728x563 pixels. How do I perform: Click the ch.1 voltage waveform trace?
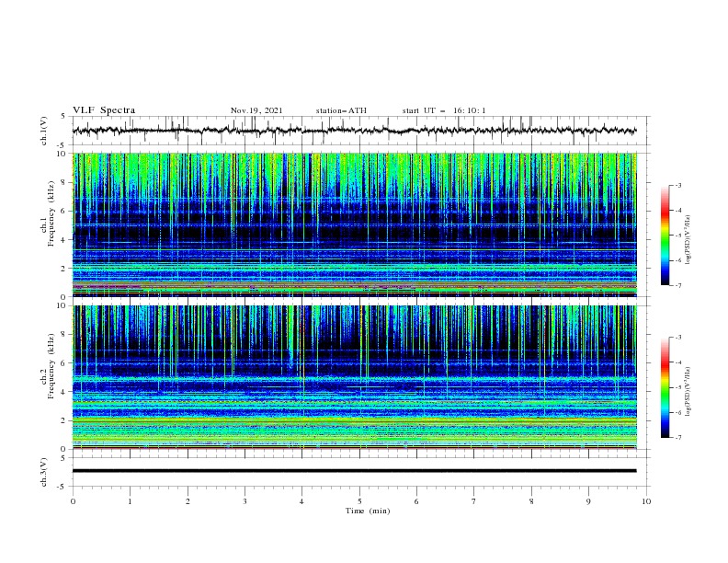point(354,131)
